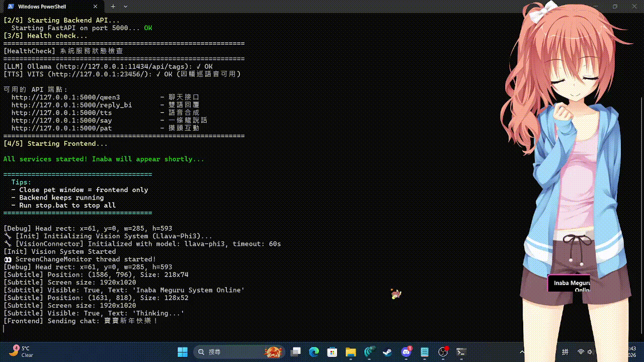Click the line "[4/5] Starting Frontend..."
The width and height of the screenshot is (644, 362).
[x=55, y=144]
